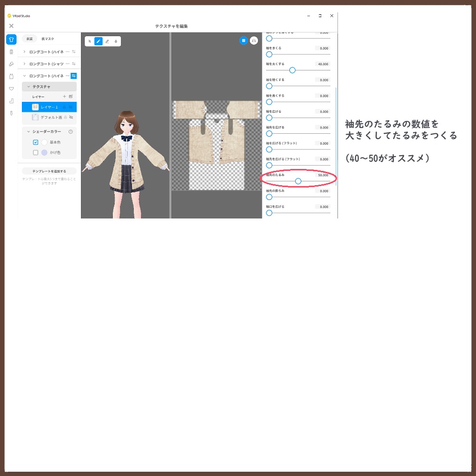Open the 基本色 white color swatch
476x476 pixels.
click(44, 142)
